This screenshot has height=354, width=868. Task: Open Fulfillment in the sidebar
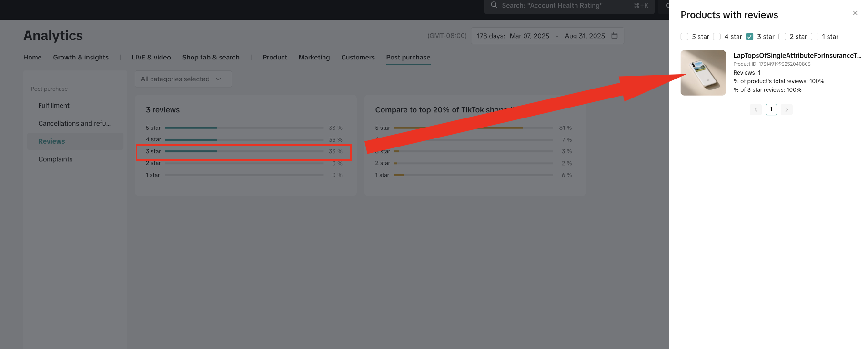coord(54,105)
